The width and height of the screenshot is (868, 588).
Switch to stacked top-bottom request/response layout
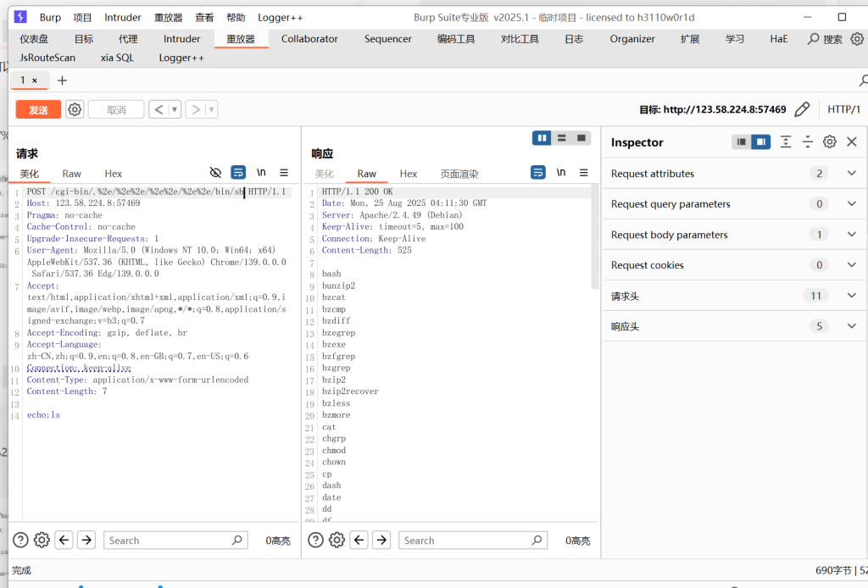[561, 138]
